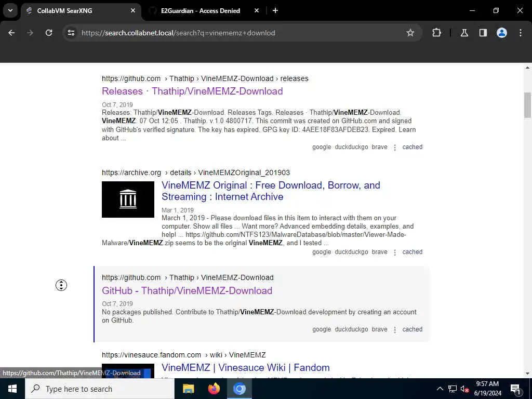Image resolution: width=532 pixels, height=399 pixels.
Task: Click the forward navigation arrow
Action: 30,33
